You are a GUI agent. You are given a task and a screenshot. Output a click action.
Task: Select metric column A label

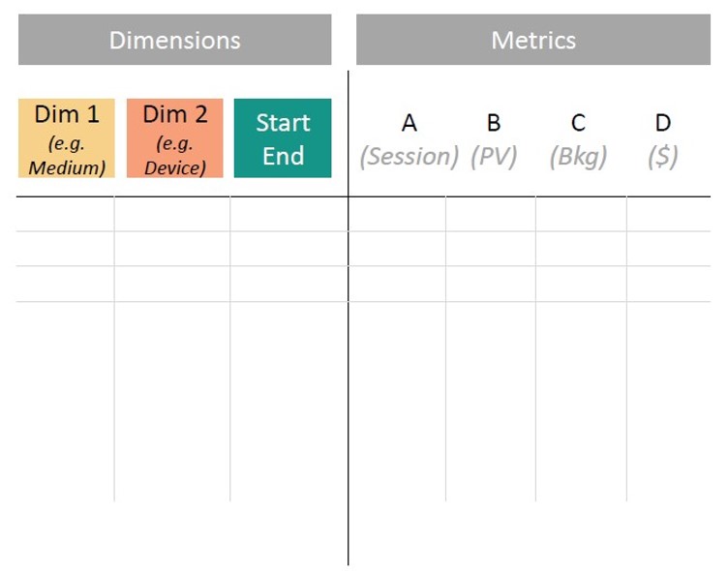[409, 123]
